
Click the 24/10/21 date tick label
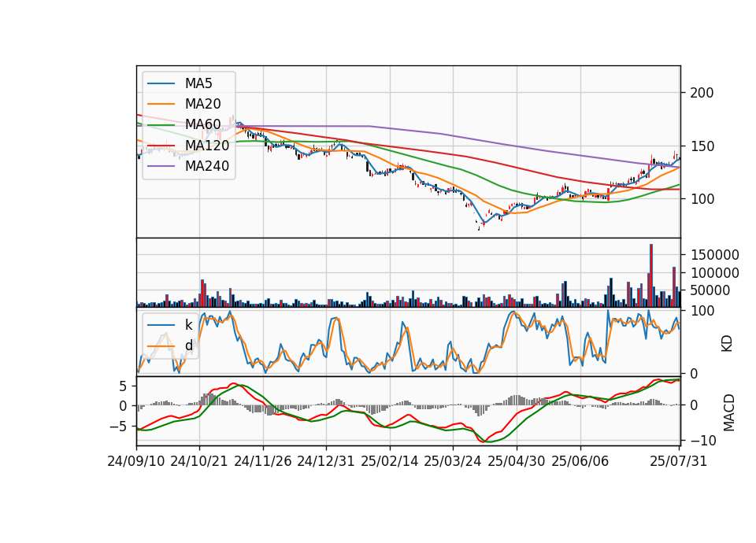[199, 461]
